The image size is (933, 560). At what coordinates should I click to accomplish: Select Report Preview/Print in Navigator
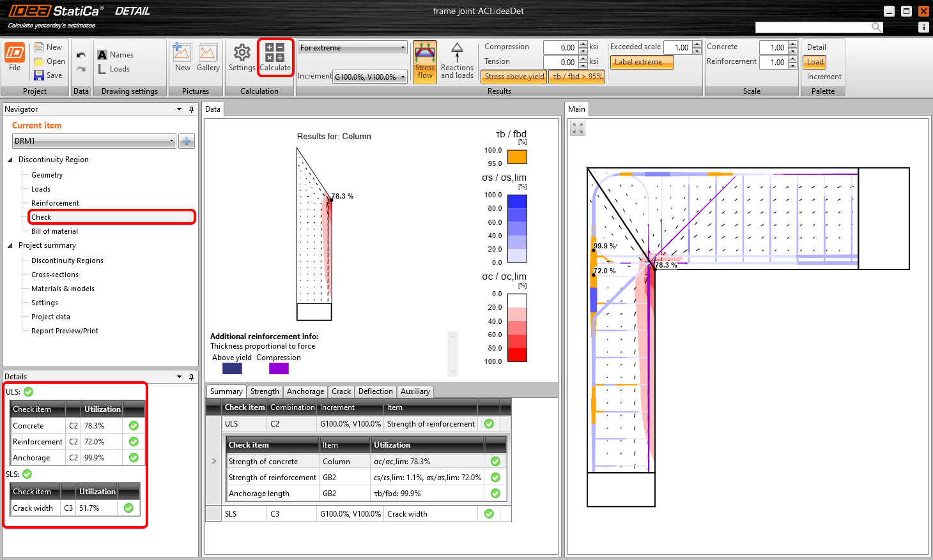[65, 331]
